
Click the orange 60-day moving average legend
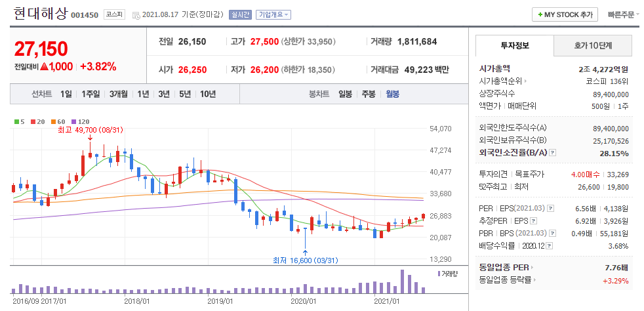(58, 121)
